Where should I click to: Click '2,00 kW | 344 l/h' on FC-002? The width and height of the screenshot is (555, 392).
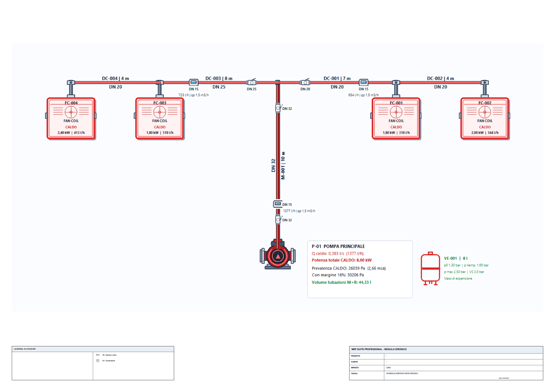(x=485, y=133)
